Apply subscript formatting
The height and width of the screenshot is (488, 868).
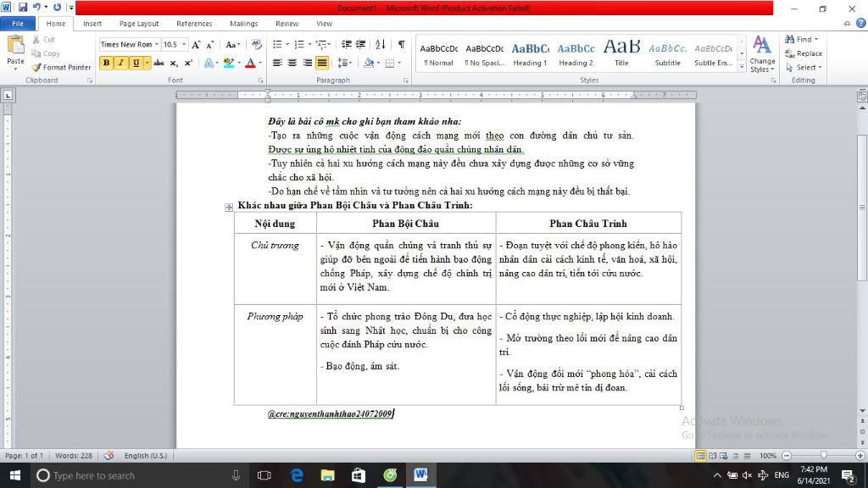174,63
